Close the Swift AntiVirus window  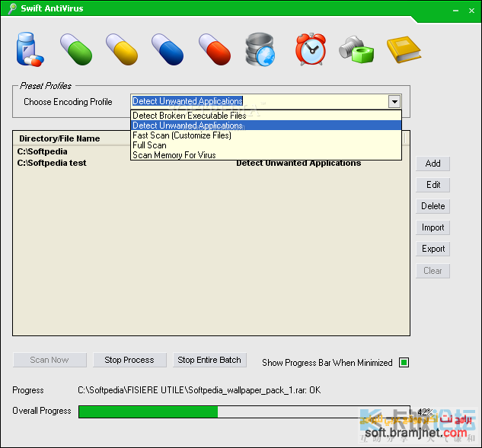pos(471,11)
